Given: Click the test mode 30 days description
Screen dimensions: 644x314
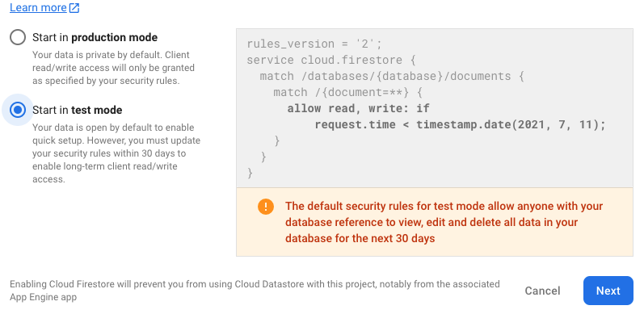Looking at the screenshot, I should click(116, 153).
